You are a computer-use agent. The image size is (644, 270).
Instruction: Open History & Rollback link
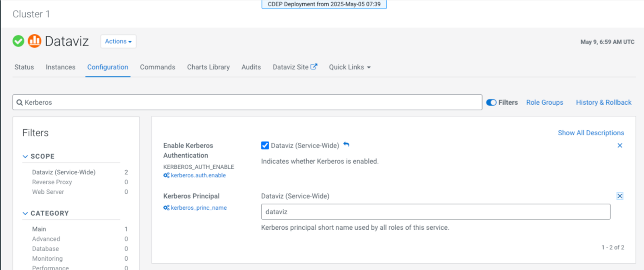click(x=603, y=103)
